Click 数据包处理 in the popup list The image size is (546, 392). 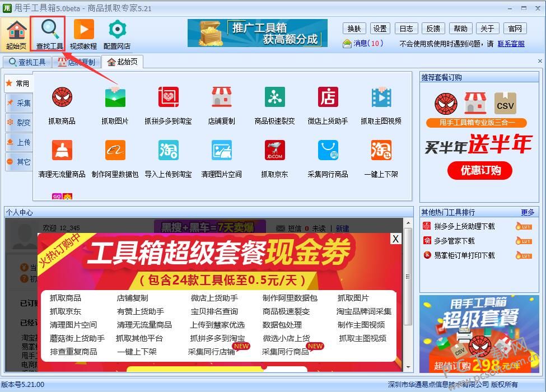pyautogui.click(x=282, y=325)
